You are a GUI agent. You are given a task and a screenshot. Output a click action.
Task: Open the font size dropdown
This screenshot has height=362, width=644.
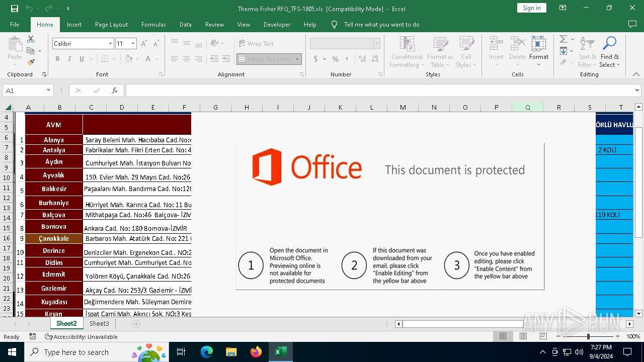[133, 44]
